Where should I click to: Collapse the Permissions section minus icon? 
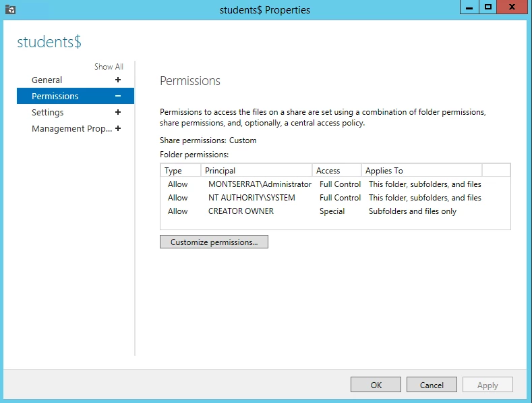(118, 96)
